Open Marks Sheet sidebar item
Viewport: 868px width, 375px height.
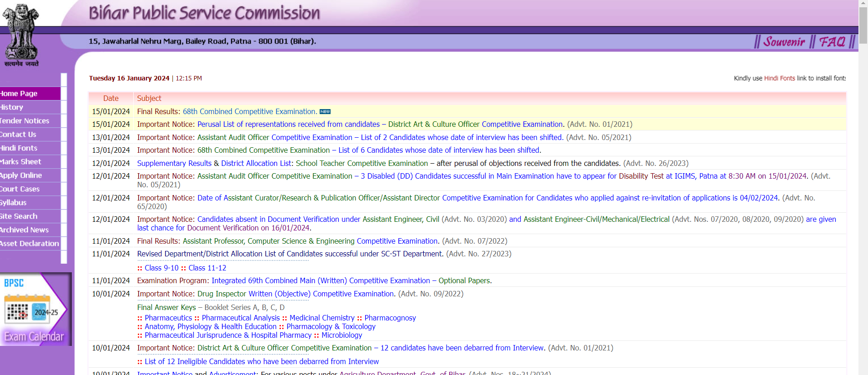coord(30,162)
